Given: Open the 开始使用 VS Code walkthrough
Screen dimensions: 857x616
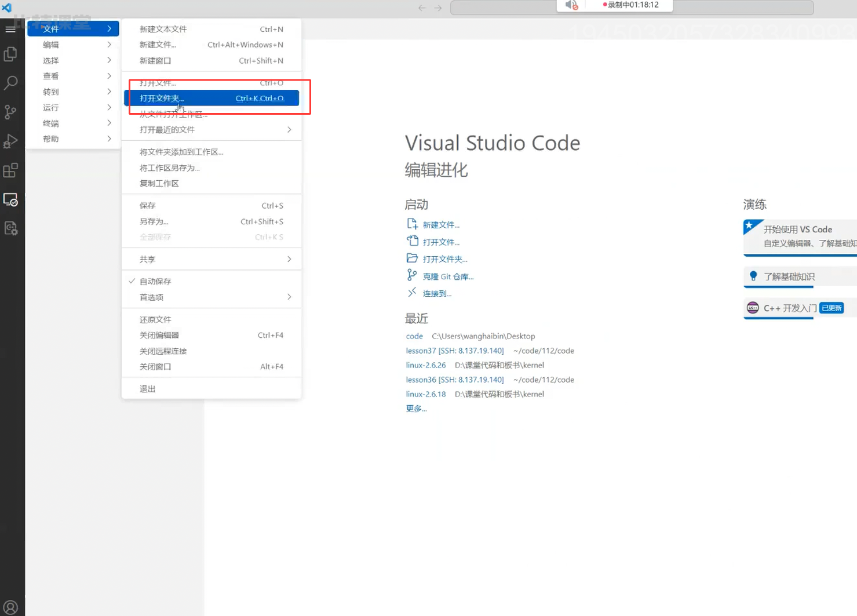Looking at the screenshot, I should point(800,238).
